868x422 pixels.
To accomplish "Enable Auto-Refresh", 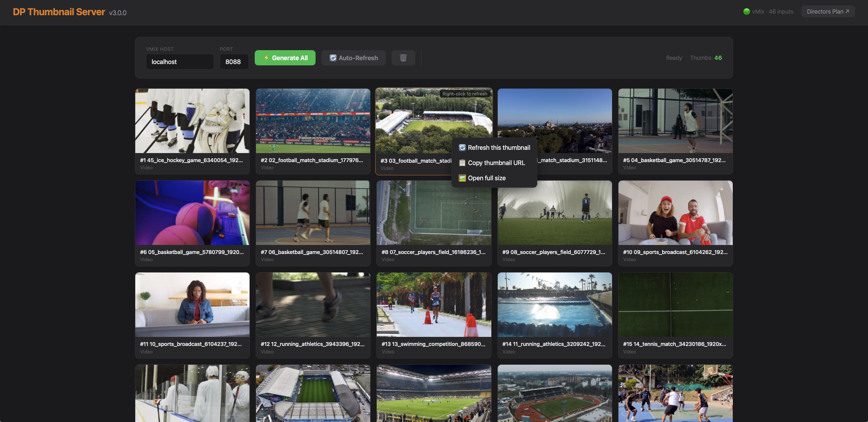I will 353,58.
